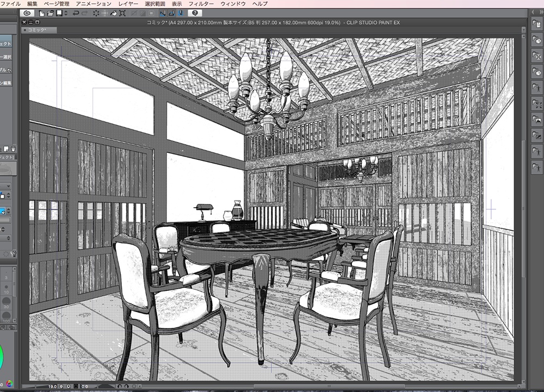This screenshot has height=392, width=544.
Task: Enable snap to ruler on the toolbar
Action: (x=162, y=15)
